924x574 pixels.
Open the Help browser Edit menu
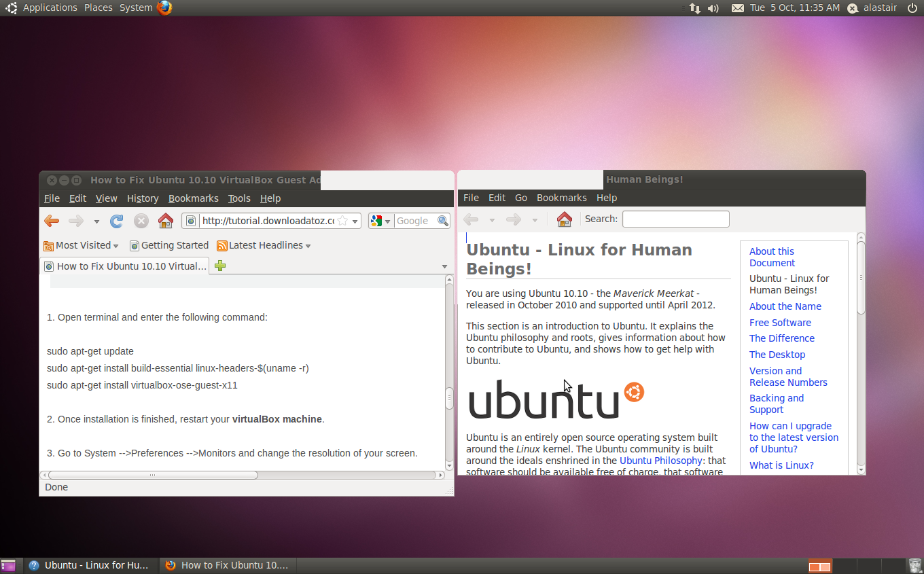[497, 198]
